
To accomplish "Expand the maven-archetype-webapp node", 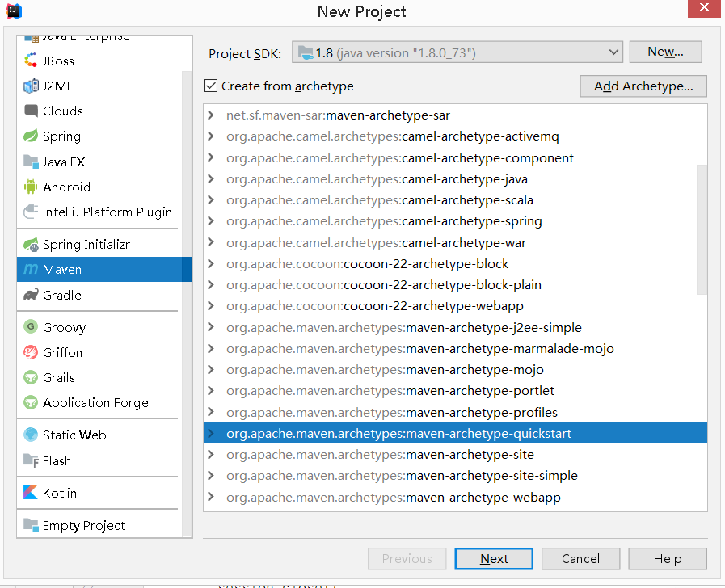I will click(211, 497).
